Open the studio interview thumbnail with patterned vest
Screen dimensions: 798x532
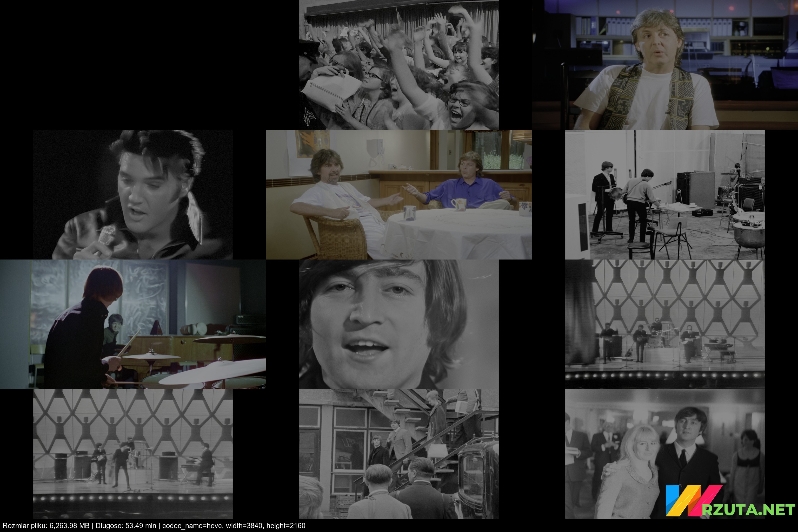pos(664,64)
